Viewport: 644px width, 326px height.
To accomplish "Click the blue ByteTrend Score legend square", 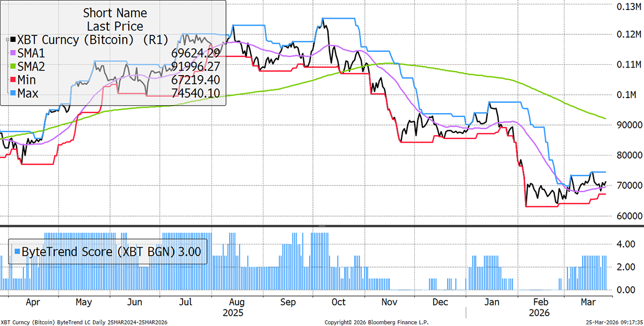I will click(17, 251).
